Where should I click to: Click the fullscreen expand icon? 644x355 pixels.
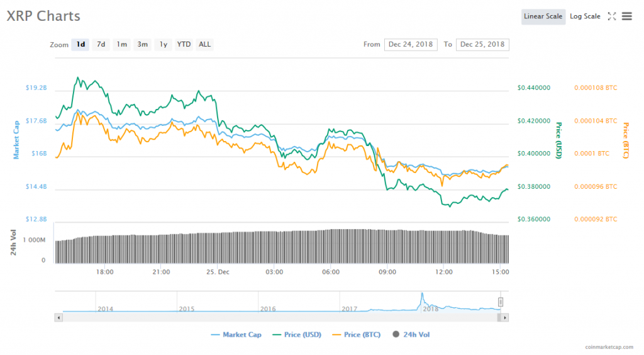click(611, 16)
